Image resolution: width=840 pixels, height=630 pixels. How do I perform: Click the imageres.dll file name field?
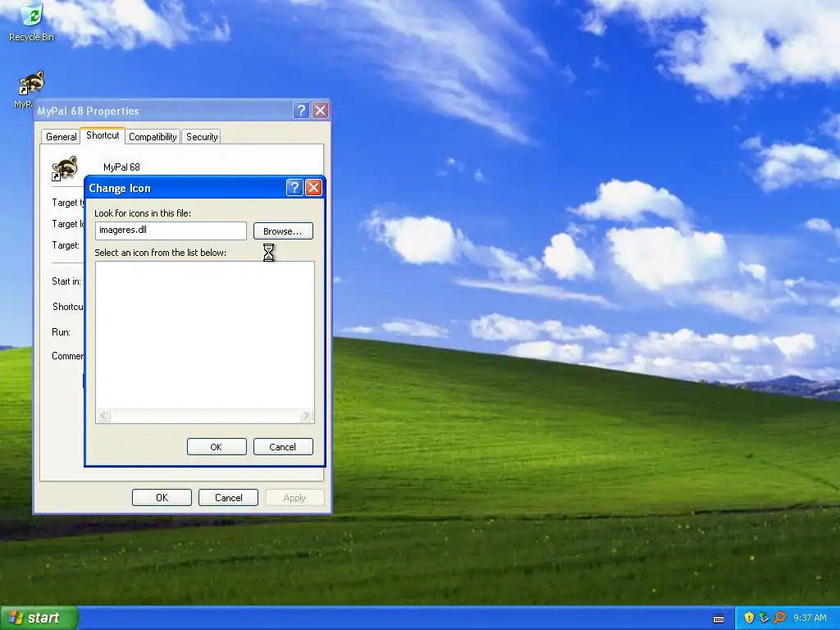(171, 231)
